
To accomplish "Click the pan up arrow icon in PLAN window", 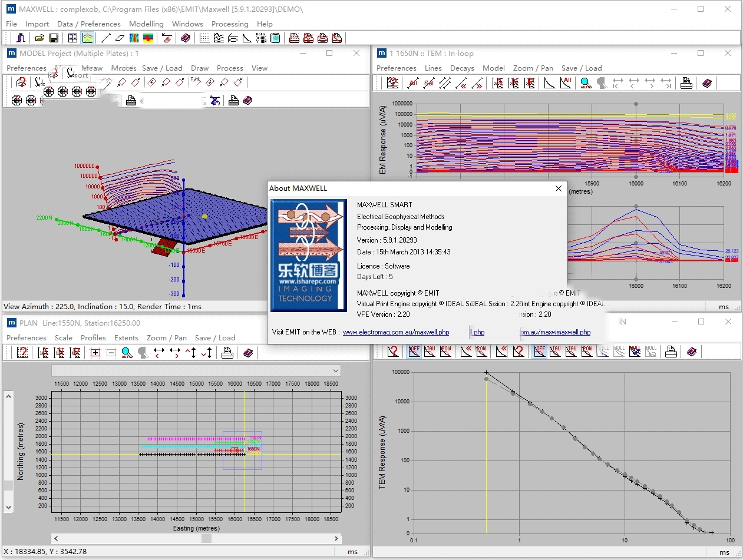I will [190, 353].
